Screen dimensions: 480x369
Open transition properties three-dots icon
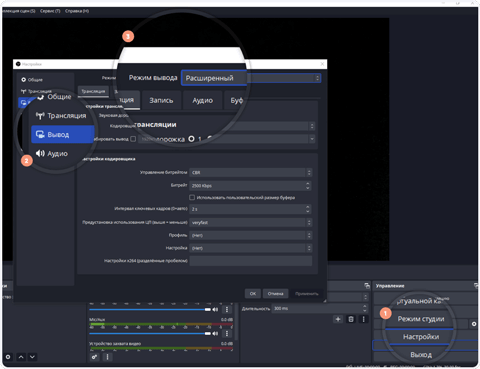(x=363, y=319)
